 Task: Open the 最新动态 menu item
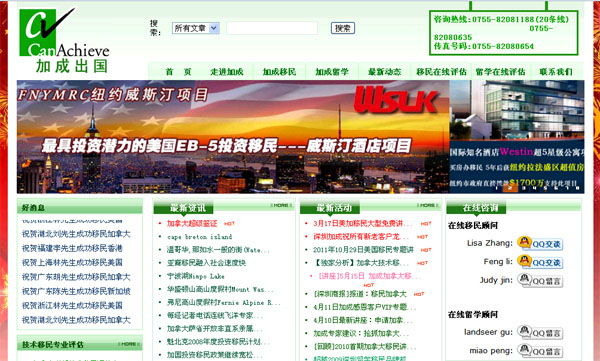385,72
